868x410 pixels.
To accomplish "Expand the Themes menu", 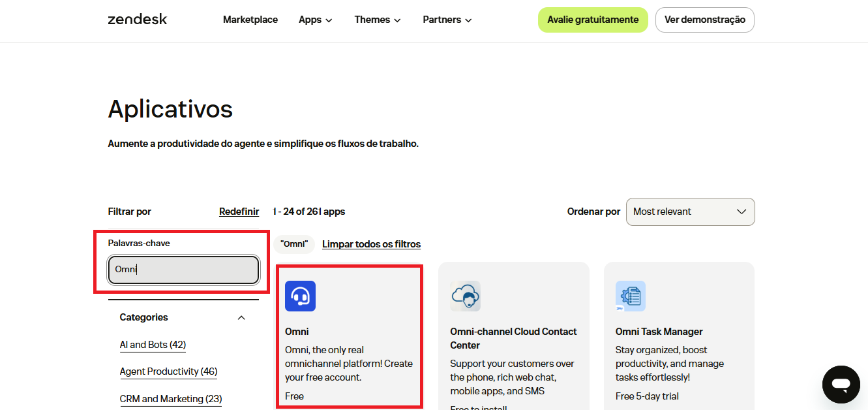I will pos(378,20).
